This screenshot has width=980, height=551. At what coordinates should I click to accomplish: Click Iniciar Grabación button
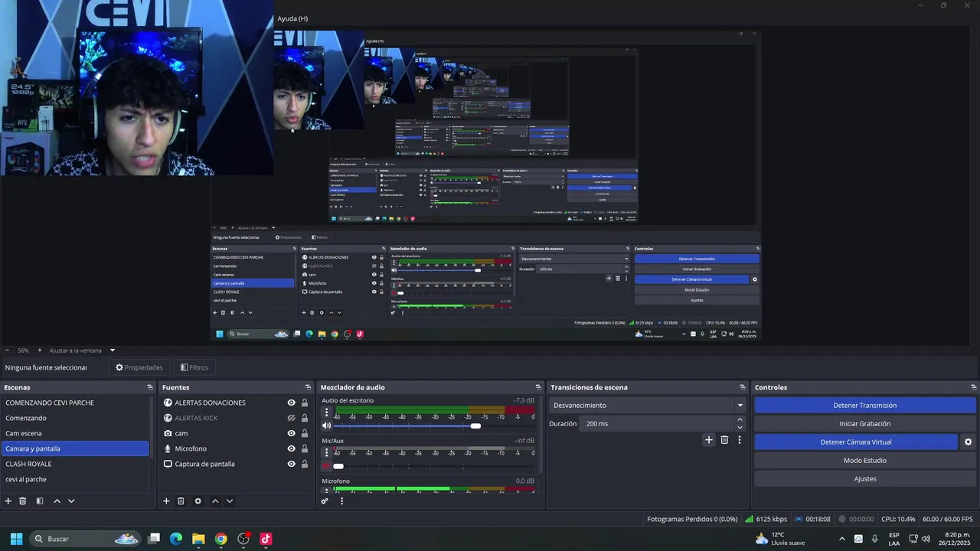[865, 424]
